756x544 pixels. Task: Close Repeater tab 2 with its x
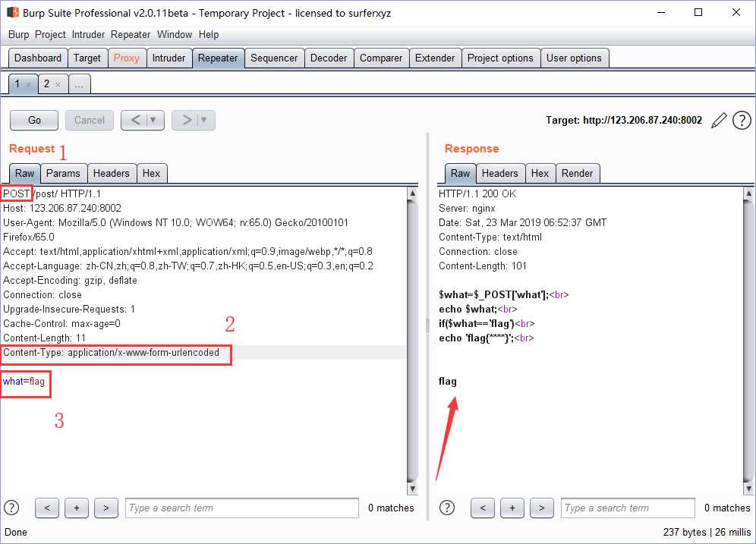coord(58,85)
